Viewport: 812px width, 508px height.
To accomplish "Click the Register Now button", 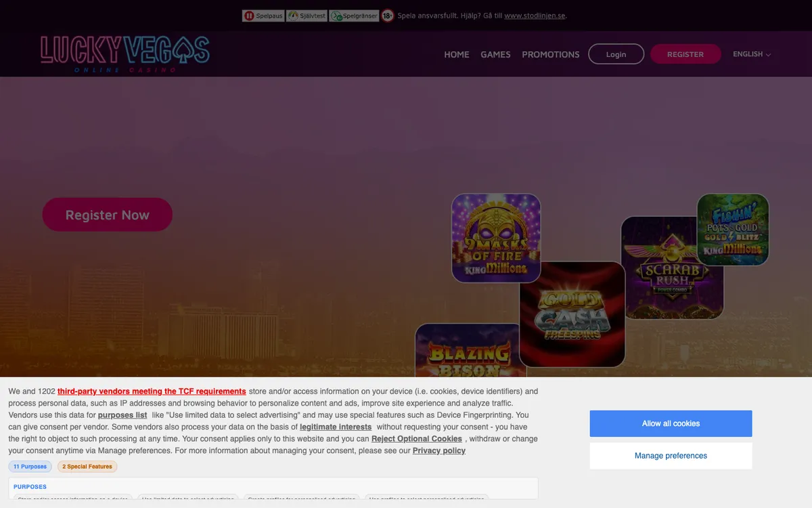I will 107,215.
